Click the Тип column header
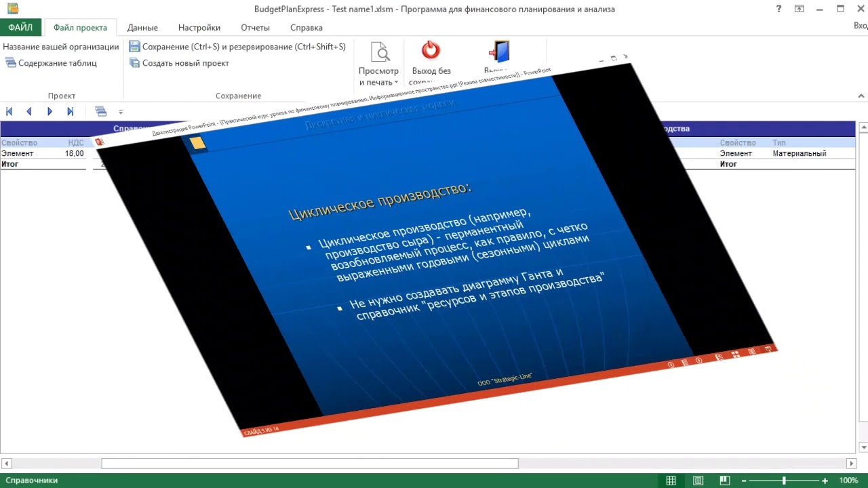 click(x=779, y=143)
